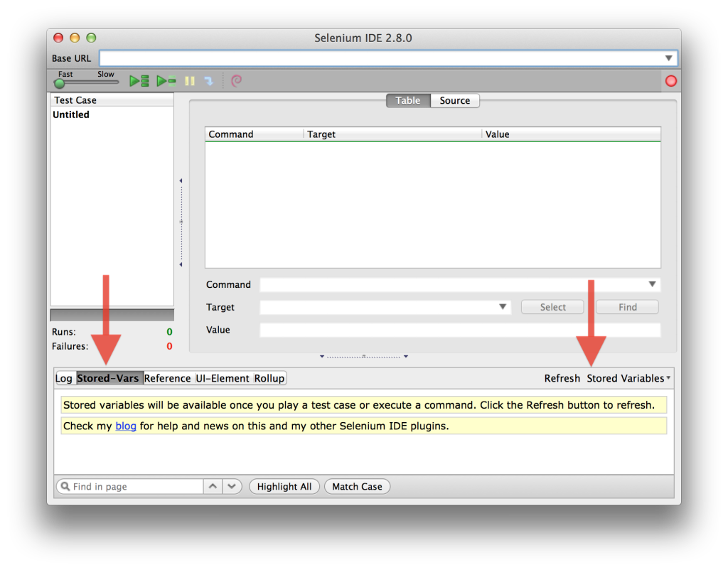Click the Target column header
This screenshot has height=570, width=728.
(x=392, y=134)
